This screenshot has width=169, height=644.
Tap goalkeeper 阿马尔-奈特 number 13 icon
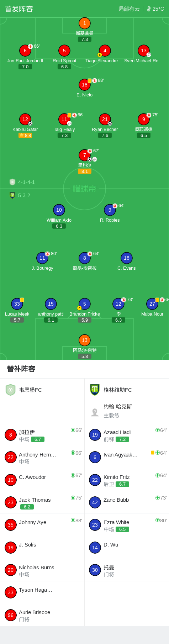[x=84, y=340]
